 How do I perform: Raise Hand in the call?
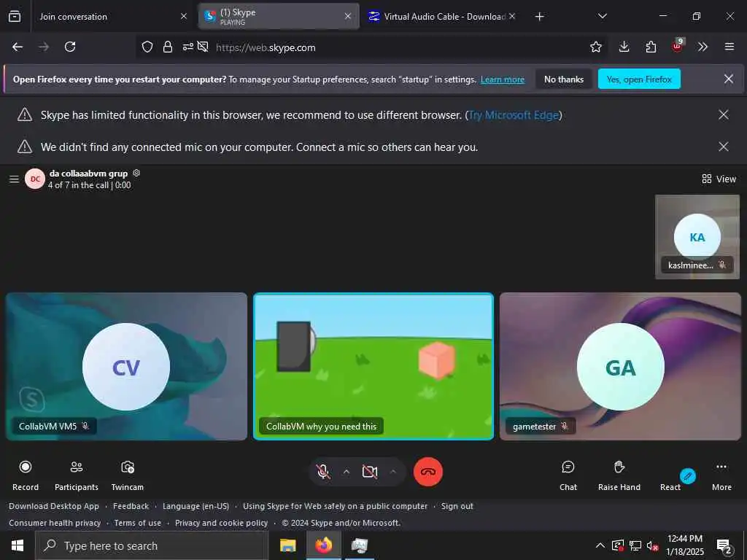coord(619,475)
